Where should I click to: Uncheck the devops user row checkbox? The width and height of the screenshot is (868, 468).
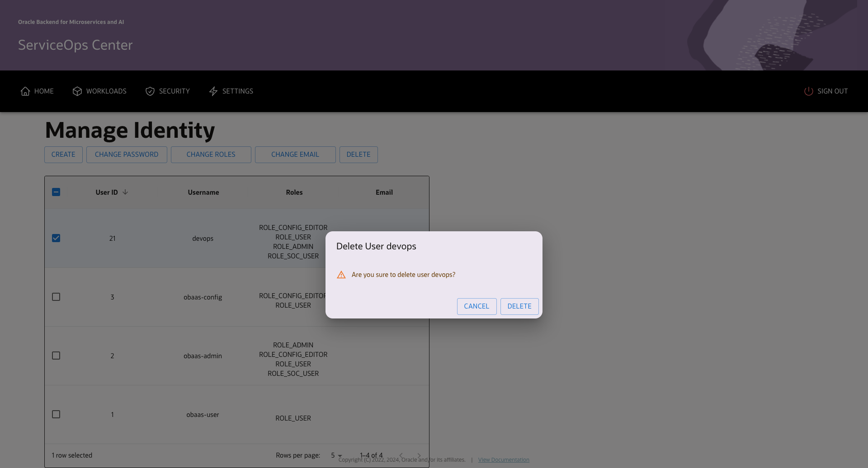click(x=56, y=238)
